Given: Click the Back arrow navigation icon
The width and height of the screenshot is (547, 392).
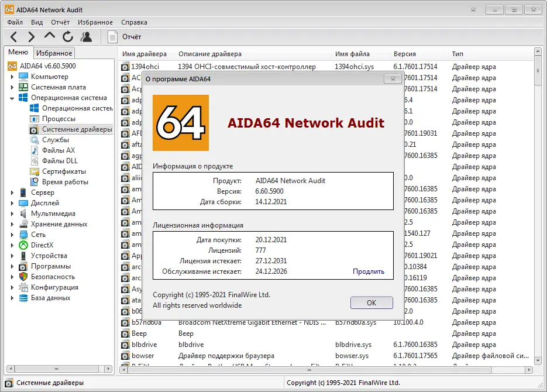Looking at the screenshot, I should (x=13, y=36).
